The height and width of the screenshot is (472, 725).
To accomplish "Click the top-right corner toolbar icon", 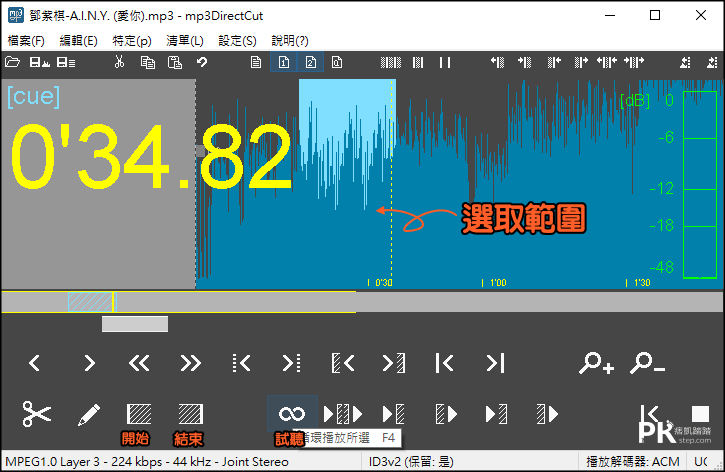I will coord(712,62).
